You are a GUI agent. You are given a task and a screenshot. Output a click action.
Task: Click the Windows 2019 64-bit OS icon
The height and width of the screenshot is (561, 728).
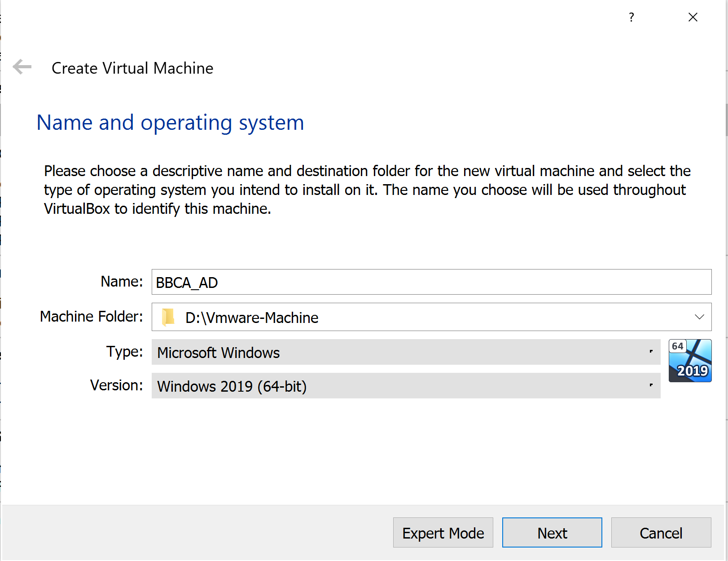690,361
